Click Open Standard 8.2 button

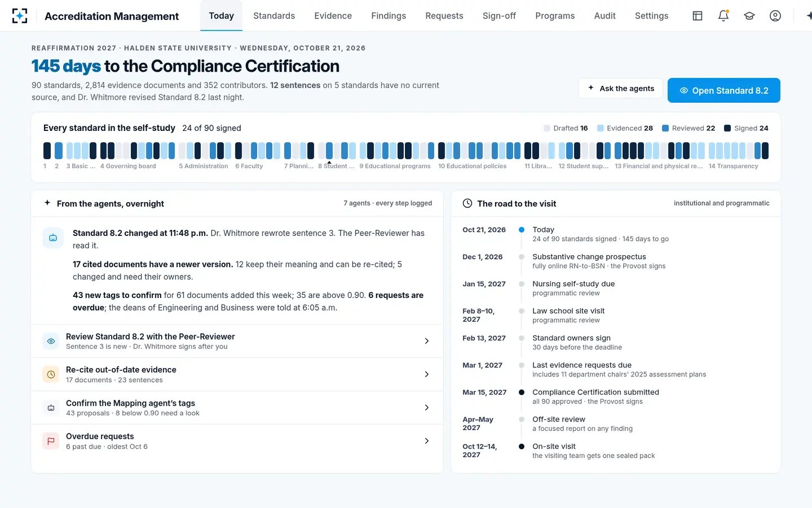(724, 90)
